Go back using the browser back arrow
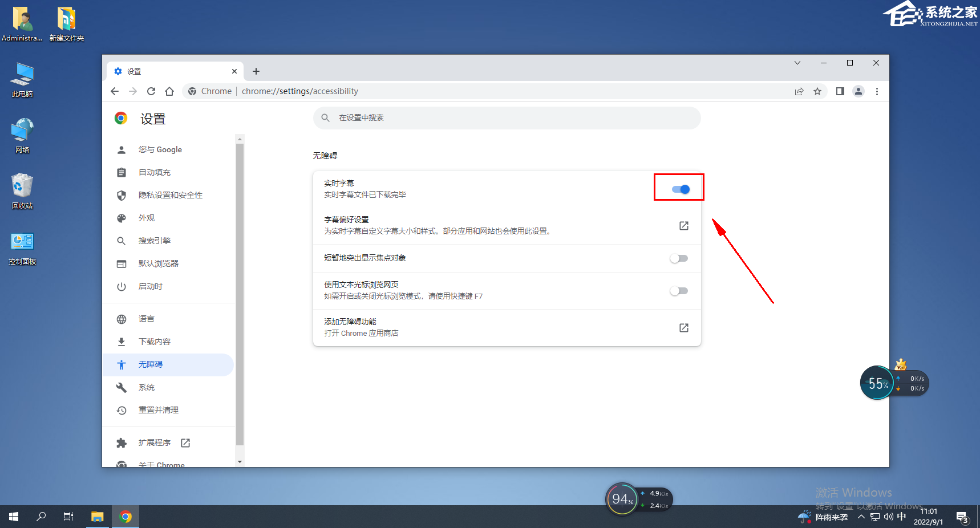Screen dimensions: 980x528 115,91
